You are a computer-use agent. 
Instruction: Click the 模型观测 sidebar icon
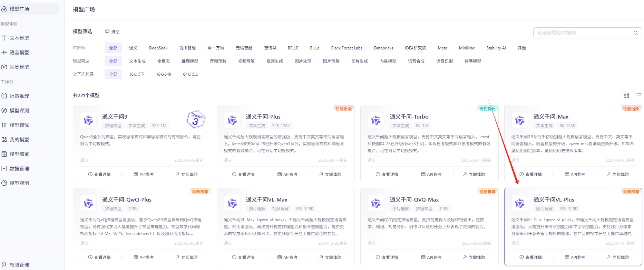(x=4, y=183)
